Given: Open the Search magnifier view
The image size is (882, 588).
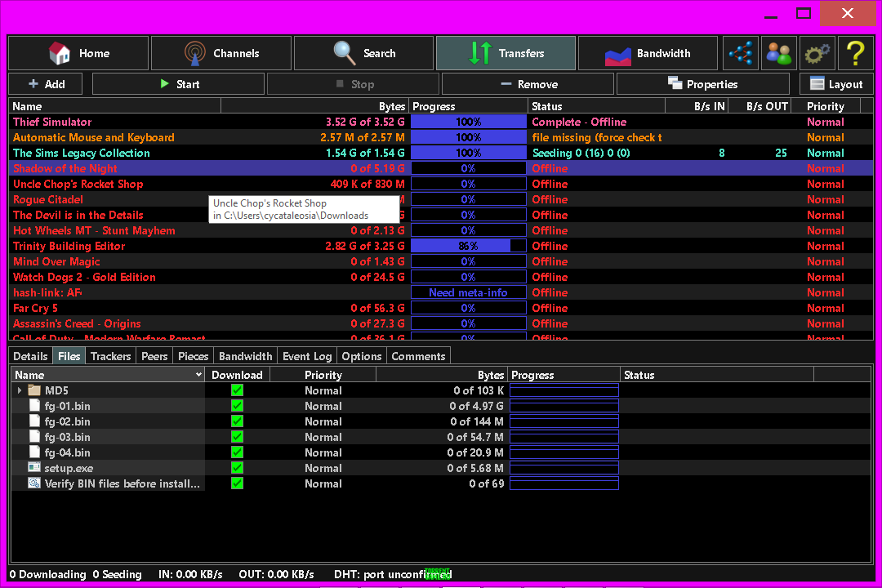Looking at the screenshot, I should point(363,53).
